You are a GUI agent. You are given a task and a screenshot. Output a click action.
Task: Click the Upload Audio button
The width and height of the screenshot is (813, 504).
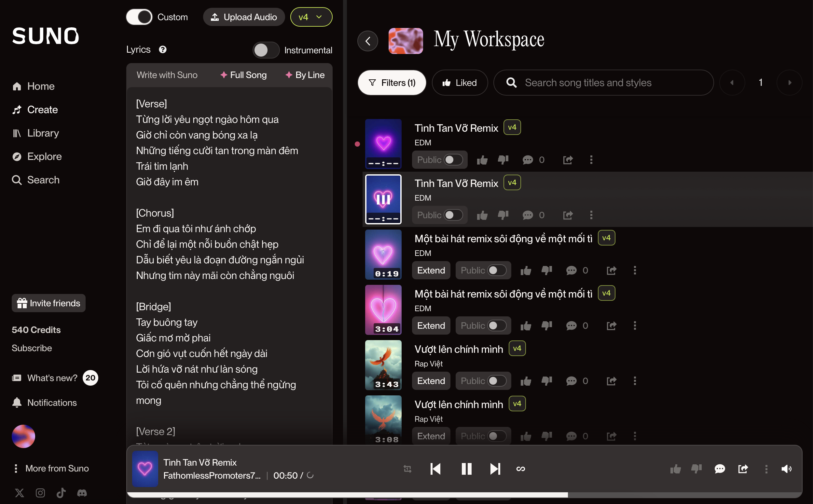click(x=244, y=17)
